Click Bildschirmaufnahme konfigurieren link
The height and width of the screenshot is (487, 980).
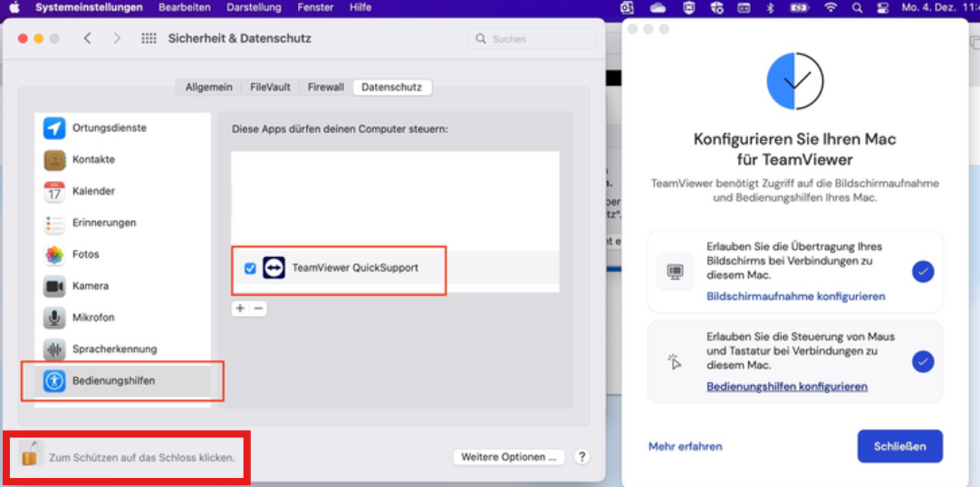coord(795,297)
